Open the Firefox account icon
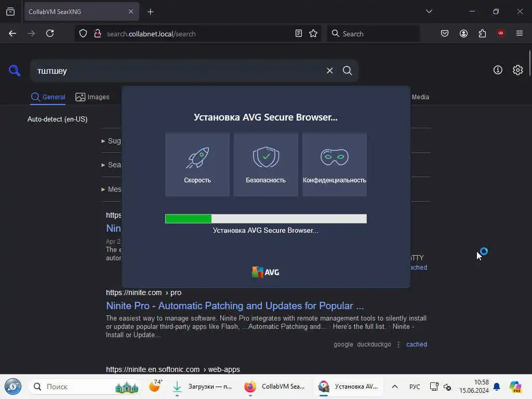The width and height of the screenshot is (532, 399). (463, 33)
